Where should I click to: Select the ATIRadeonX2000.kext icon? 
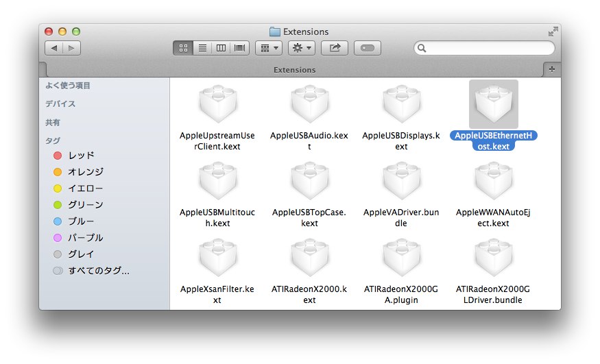coord(309,257)
